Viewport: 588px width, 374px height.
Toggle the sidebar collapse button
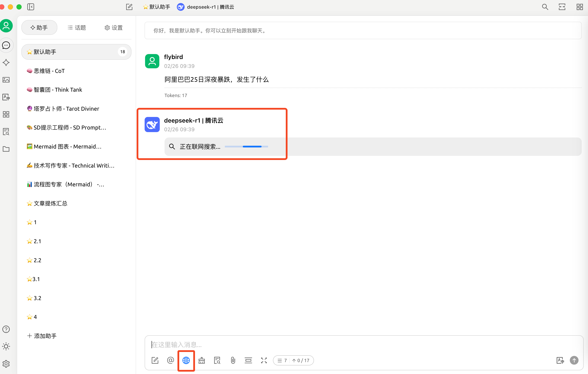point(31,7)
